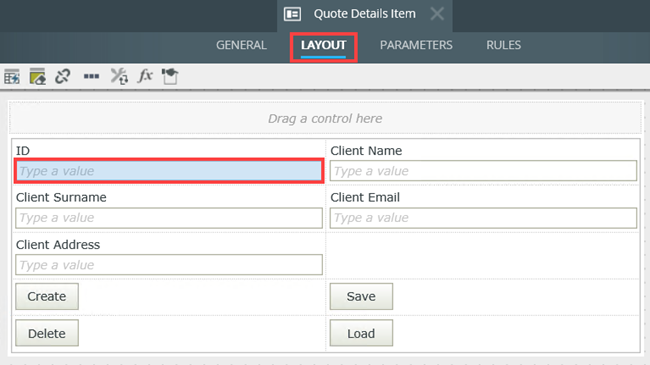Click the unlink chain icon

pos(63,76)
